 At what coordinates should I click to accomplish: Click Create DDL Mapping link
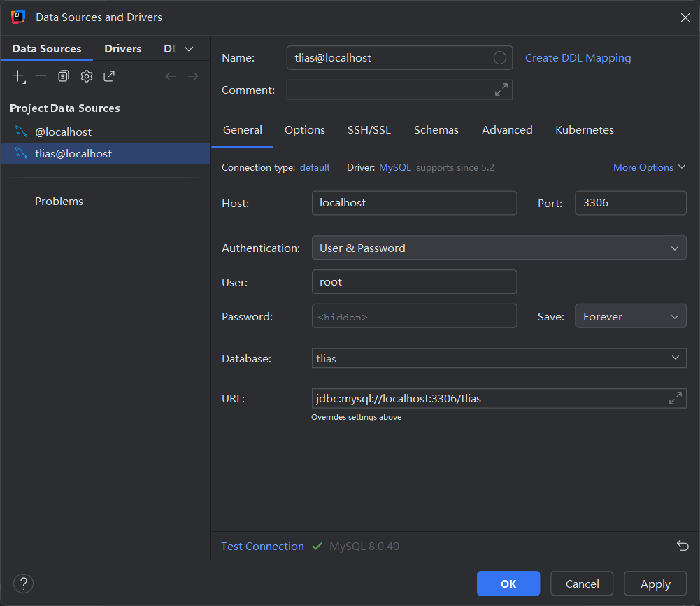(578, 58)
